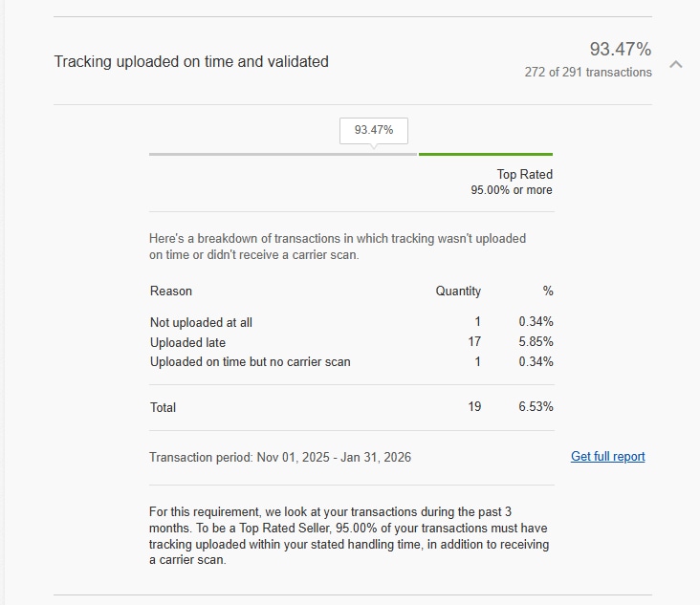Click the '95.00% or more' text
This screenshot has height=605, width=700.
click(512, 190)
